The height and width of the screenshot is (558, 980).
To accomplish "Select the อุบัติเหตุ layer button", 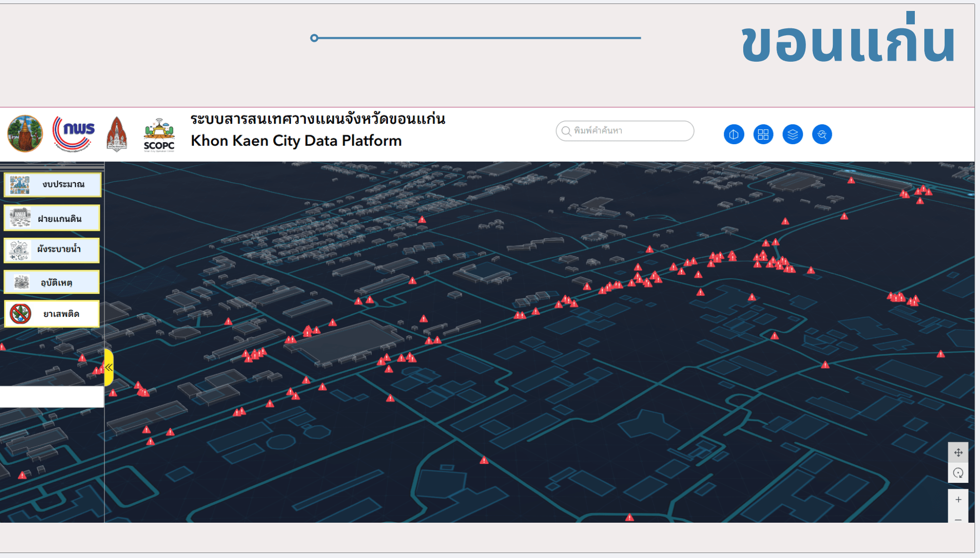I will 52,282.
